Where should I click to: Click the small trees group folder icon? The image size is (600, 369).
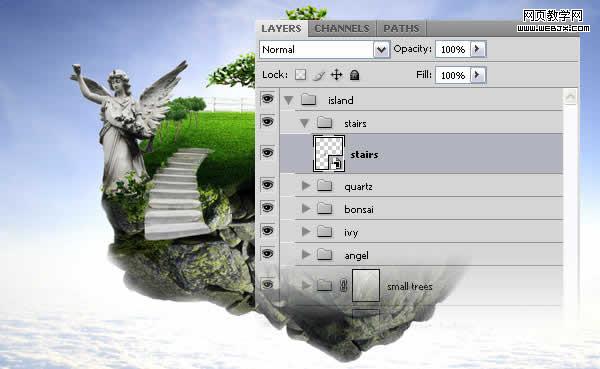[x=324, y=285]
